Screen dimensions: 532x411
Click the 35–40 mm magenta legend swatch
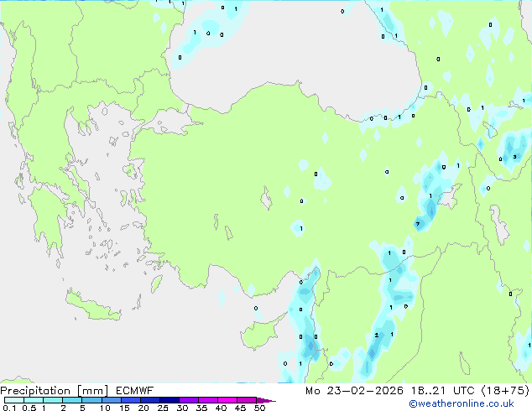point(207,400)
